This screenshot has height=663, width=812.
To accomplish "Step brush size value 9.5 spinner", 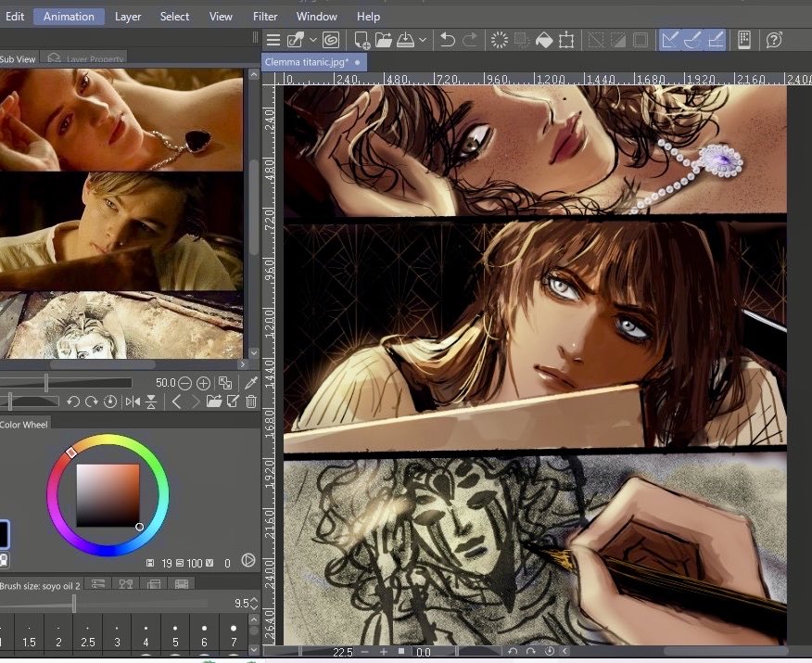I will coord(254,604).
